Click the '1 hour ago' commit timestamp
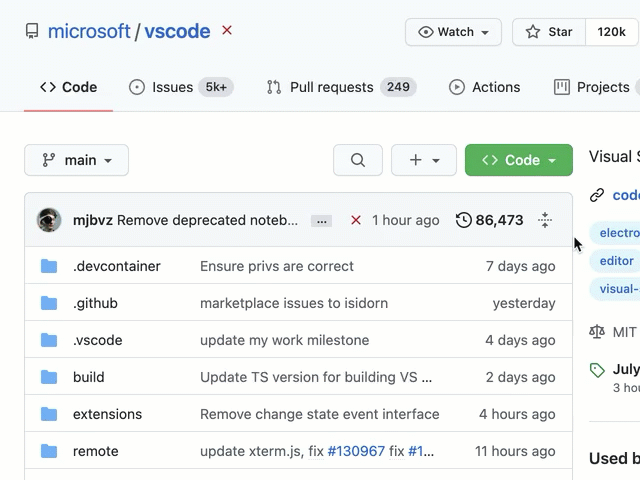The height and width of the screenshot is (480, 640). pyautogui.click(x=406, y=220)
